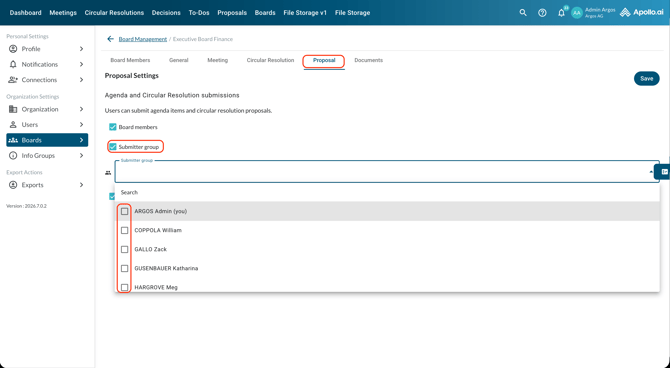Image resolution: width=670 pixels, height=368 pixels.
Task: Open the notifications bell in header
Action: click(x=561, y=13)
